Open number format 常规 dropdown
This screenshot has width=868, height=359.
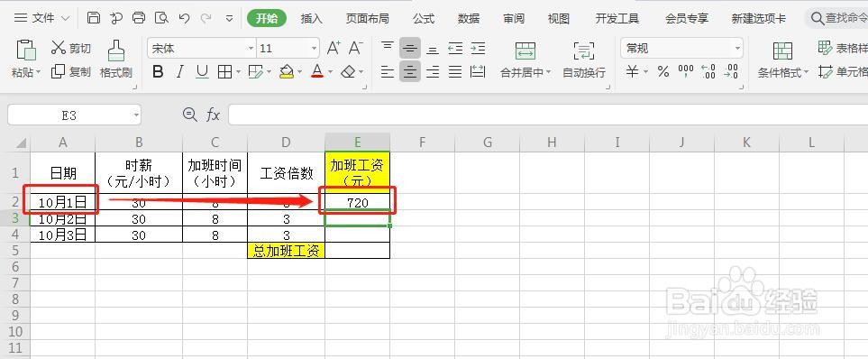737,49
